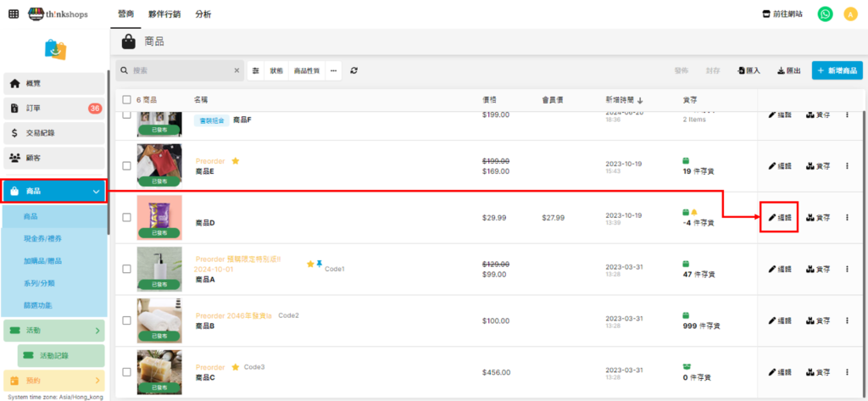Viewport: 868px width, 401px height.
Task: Clear search with the X icon
Action: tap(236, 71)
